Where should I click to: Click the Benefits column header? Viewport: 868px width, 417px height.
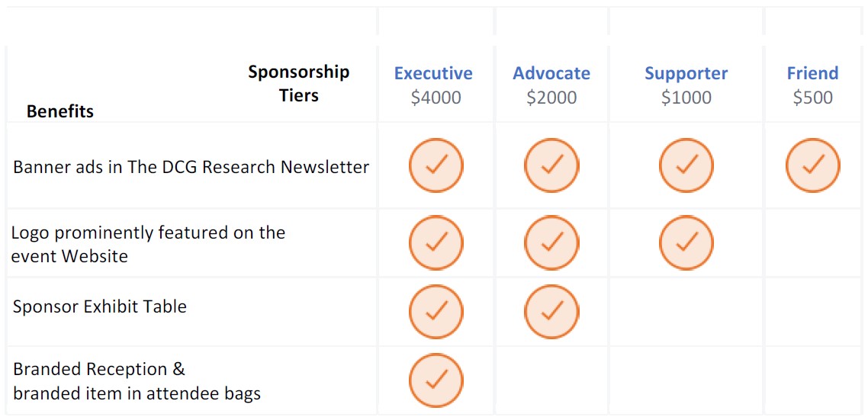click(x=60, y=111)
